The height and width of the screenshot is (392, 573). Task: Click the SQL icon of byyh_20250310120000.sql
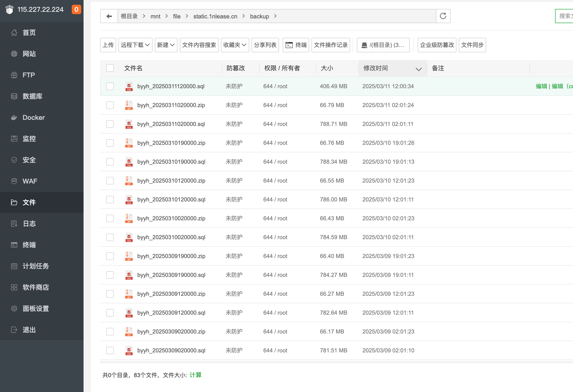coord(129,199)
